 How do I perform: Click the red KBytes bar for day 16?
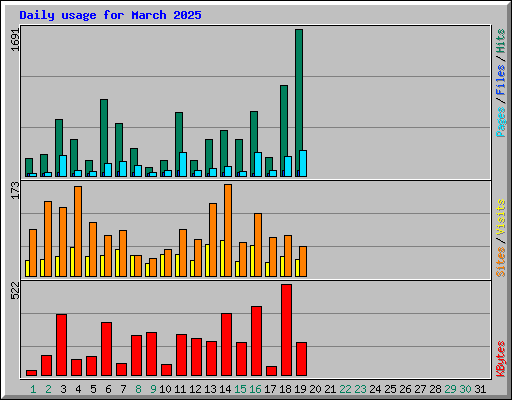tap(256, 341)
